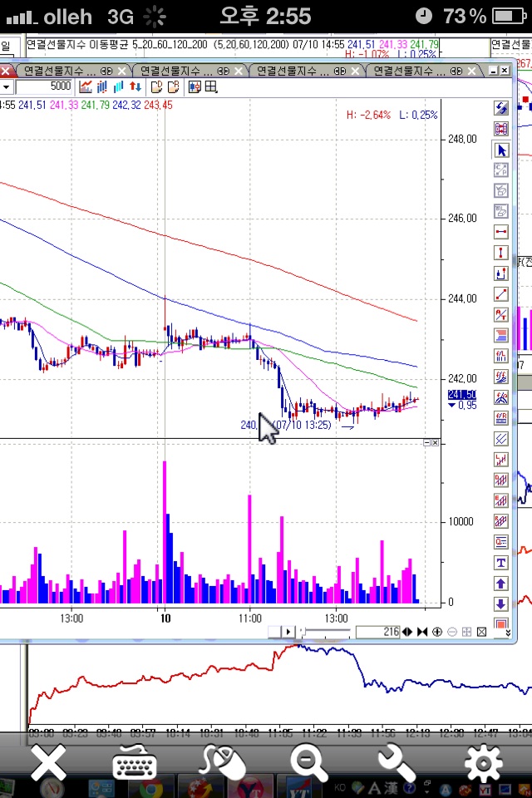The image size is (532, 798).
Task: Switch to the second 연결선물지수 tab
Action: pos(175,71)
